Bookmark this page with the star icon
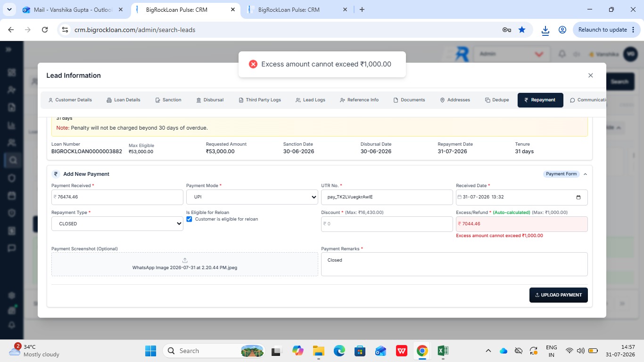The height and width of the screenshot is (362, 644). coord(522,30)
